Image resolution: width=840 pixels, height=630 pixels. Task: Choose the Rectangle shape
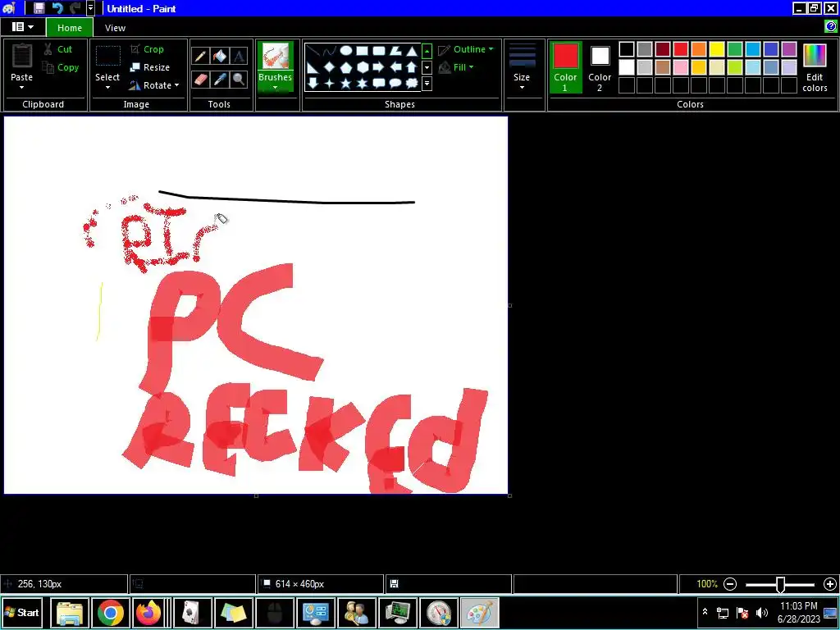point(362,52)
